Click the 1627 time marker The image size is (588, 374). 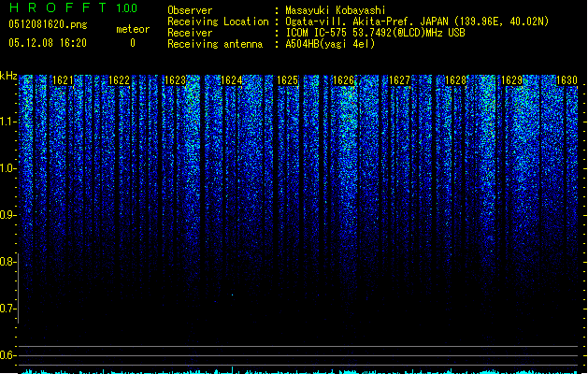coord(400,80)
